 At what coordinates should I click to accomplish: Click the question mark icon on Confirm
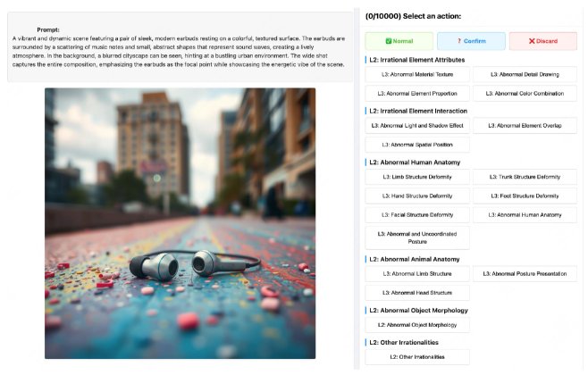pos(459,41)
